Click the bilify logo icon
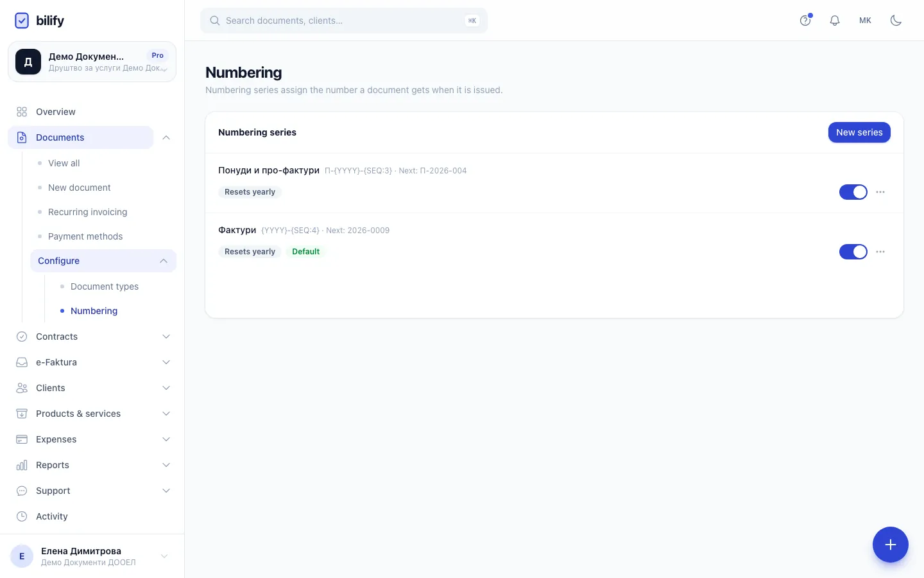 22,21
